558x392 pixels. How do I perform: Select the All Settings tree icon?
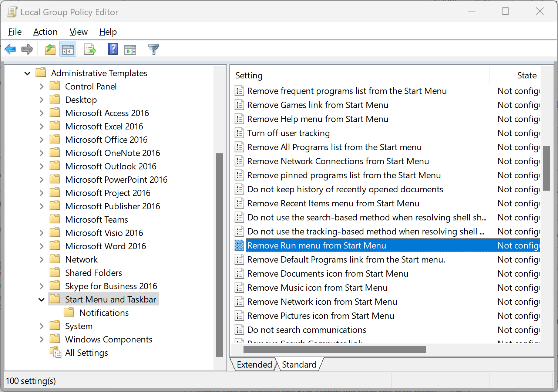click(x=56, y=353)
